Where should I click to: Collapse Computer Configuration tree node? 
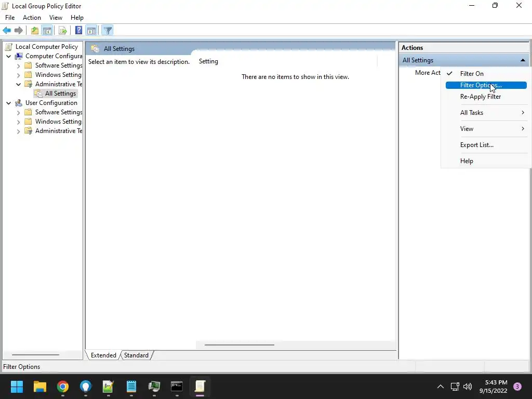click(9, 56)
